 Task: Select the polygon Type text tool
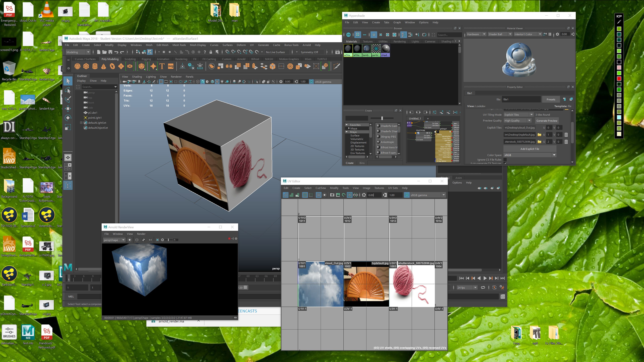coord(162,67)
